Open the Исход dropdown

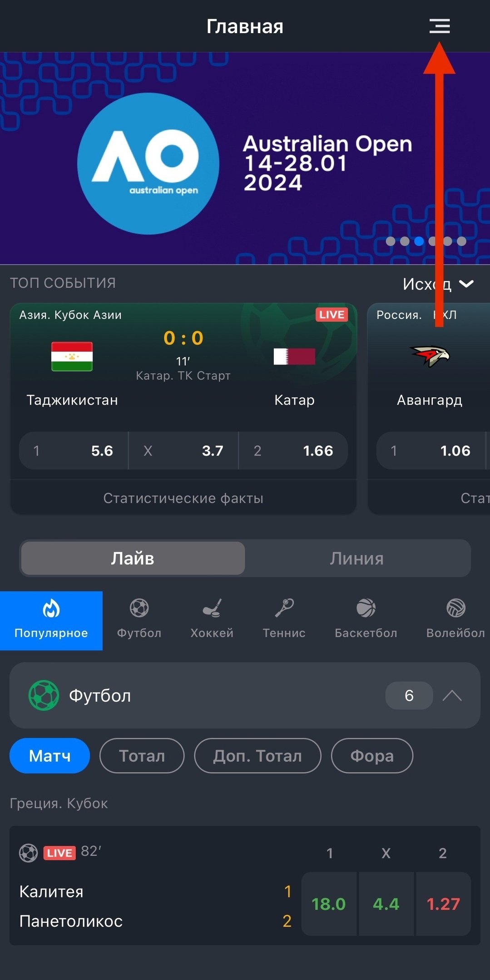(x=438, y=284)
